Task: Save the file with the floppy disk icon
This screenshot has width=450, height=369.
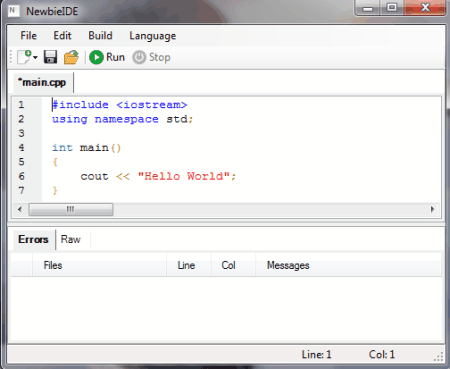Action: coord(50,57)
